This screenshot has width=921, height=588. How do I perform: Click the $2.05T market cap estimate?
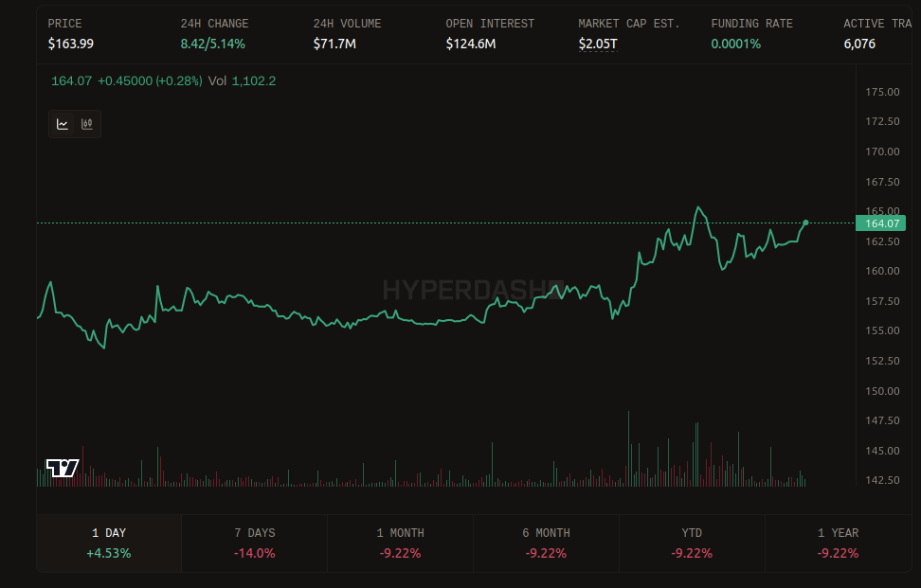(x=598, y=44)
